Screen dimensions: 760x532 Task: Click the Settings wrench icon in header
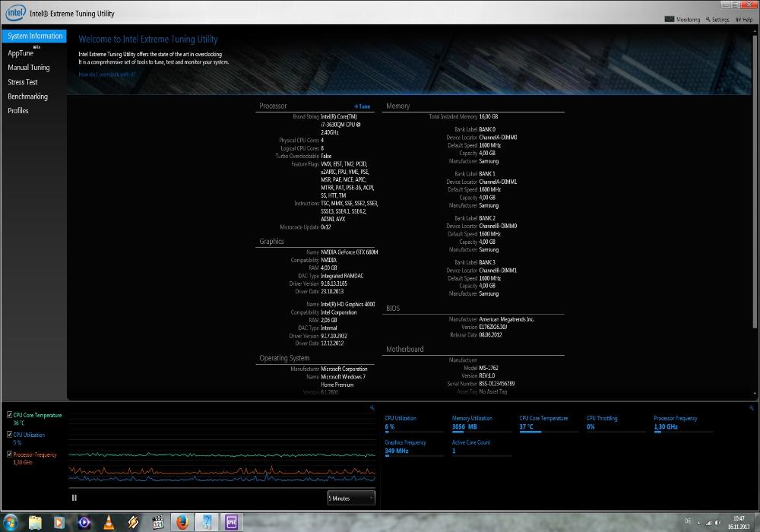[x=708, y=20]
